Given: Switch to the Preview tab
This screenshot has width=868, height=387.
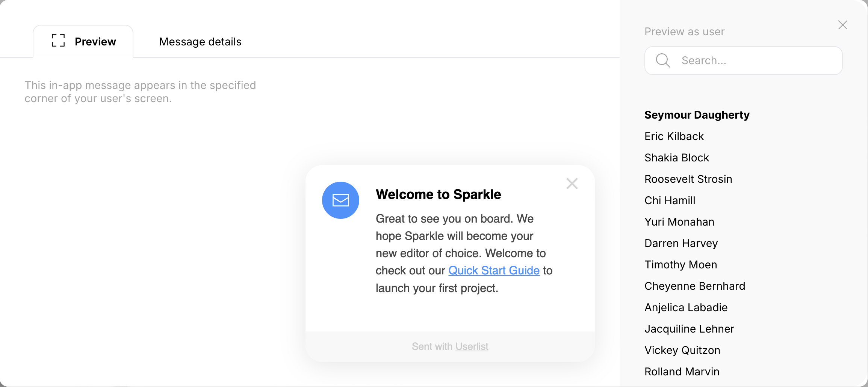Looking at the screenshot, I should (95, 42).
